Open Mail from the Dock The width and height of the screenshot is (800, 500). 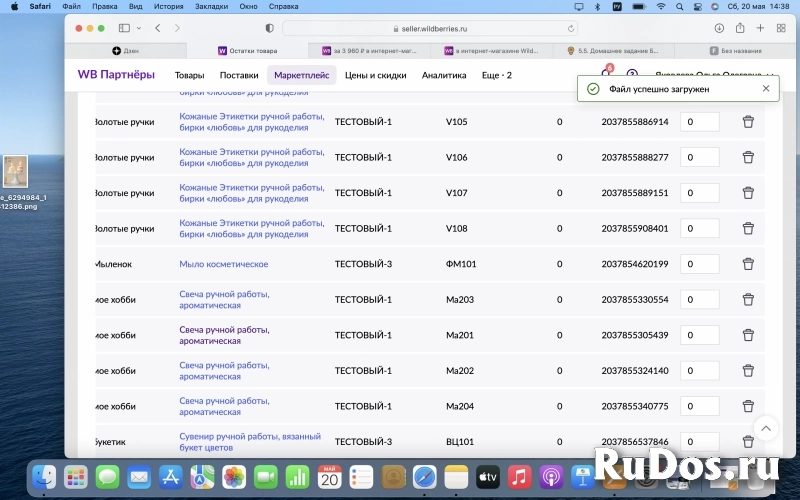tap(139, 478)
